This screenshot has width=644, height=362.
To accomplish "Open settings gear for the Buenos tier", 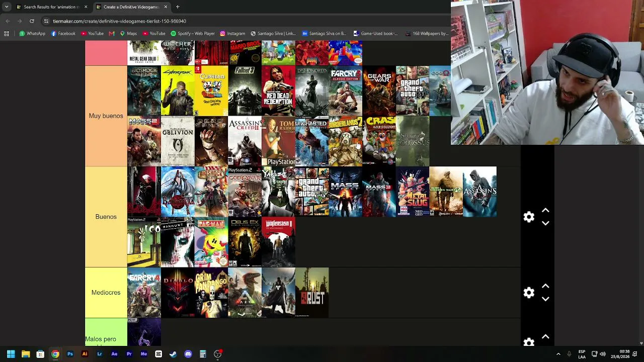I will click(529, 217).
